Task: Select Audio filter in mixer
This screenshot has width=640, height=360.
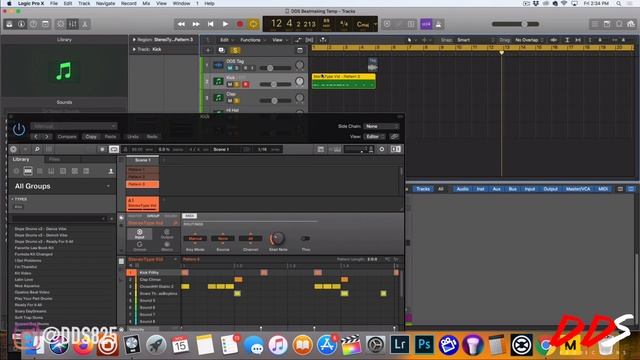Action: coord(462,189)
